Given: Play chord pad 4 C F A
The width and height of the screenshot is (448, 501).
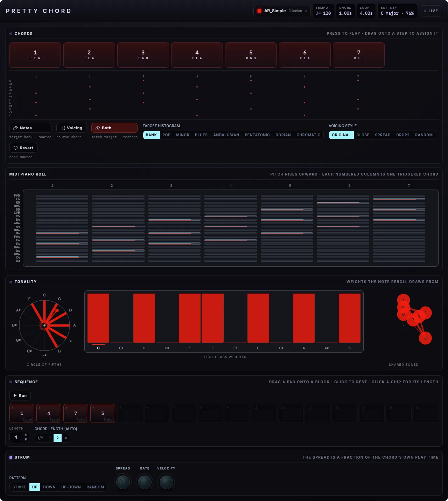Looking at the screenshot, I should pyautogui.click(x=197, y=55).
